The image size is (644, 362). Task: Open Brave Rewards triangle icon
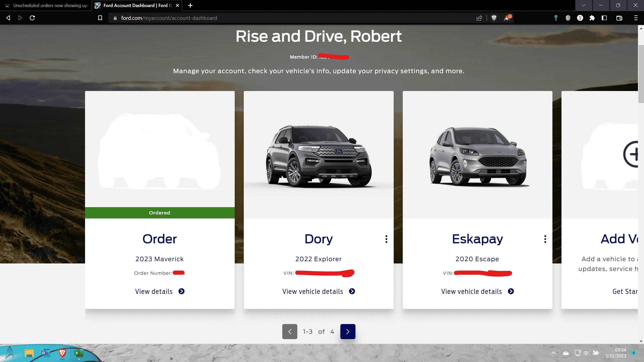507,18
